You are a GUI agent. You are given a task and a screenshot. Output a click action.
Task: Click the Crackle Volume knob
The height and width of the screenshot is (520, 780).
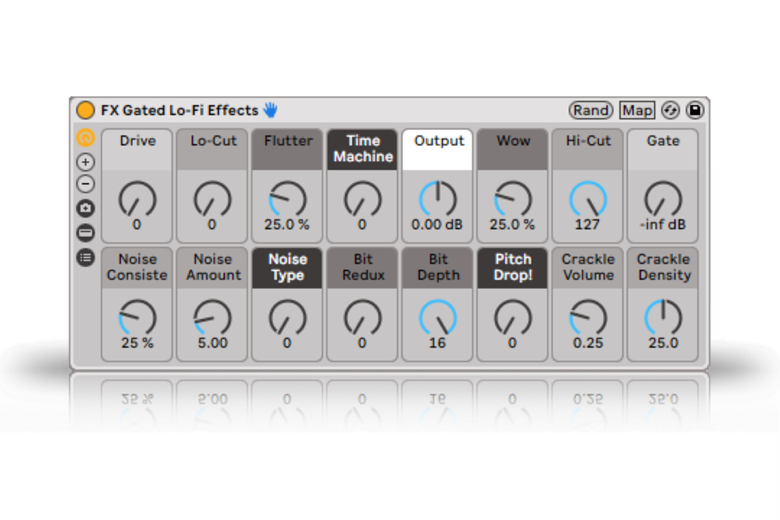(x=588, y=317)
